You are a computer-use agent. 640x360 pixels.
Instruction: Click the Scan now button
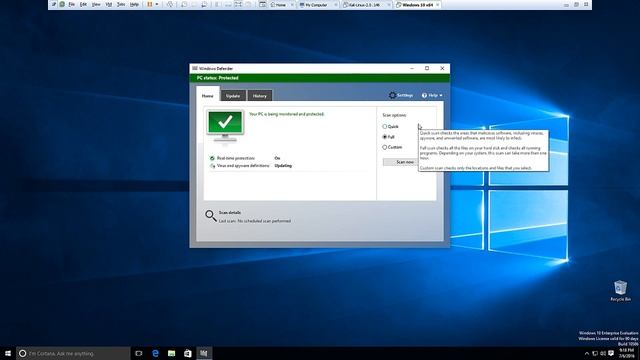click(x=401, y=162)
